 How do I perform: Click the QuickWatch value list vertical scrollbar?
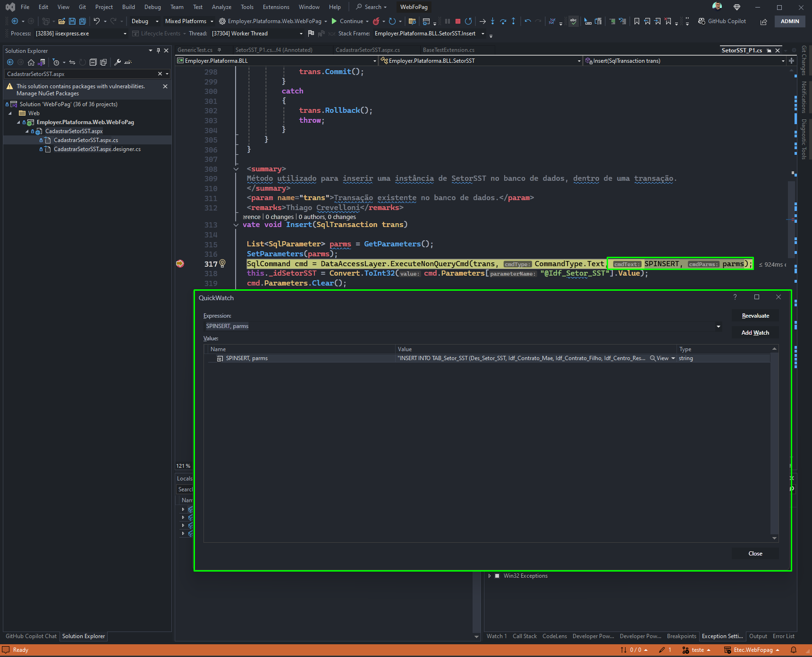[x=774, y=444]
